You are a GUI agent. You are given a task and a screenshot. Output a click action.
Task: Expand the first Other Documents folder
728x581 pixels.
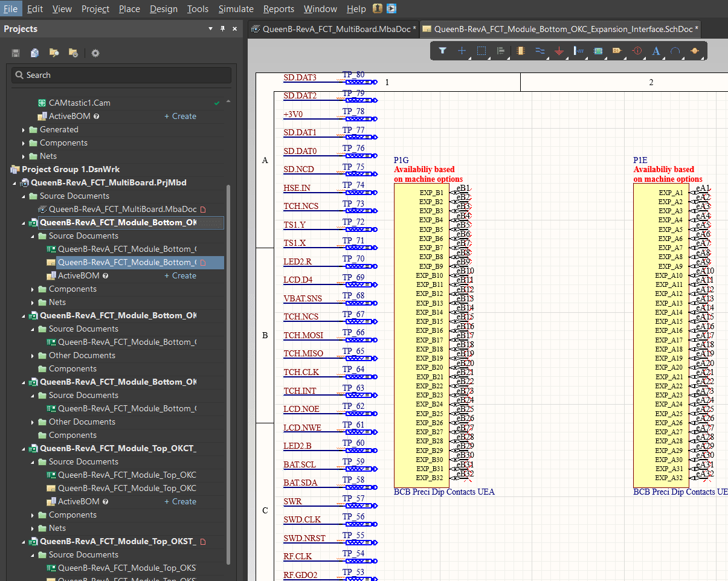(33, 355)
